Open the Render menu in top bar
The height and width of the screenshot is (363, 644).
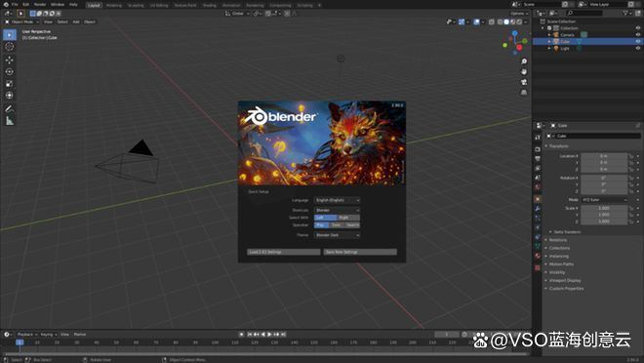(40, 4)
